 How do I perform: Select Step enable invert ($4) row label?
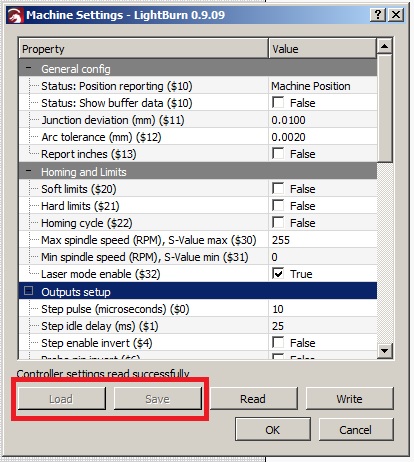(97, 343)
